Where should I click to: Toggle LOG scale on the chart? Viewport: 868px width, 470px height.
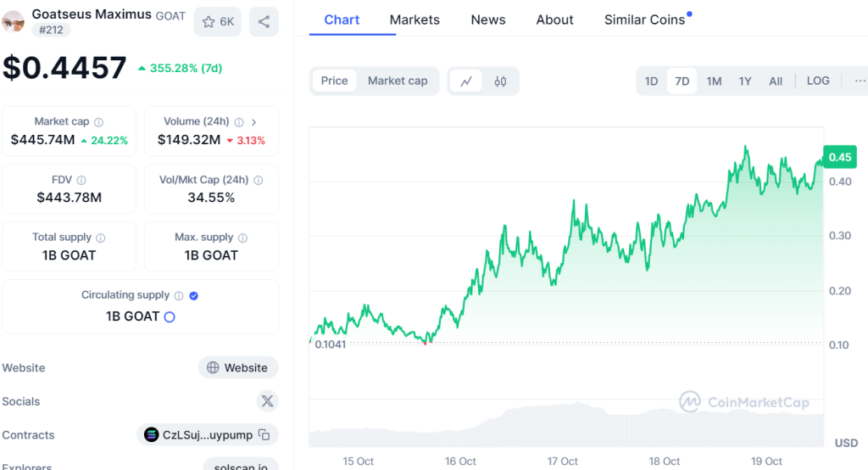818,81
